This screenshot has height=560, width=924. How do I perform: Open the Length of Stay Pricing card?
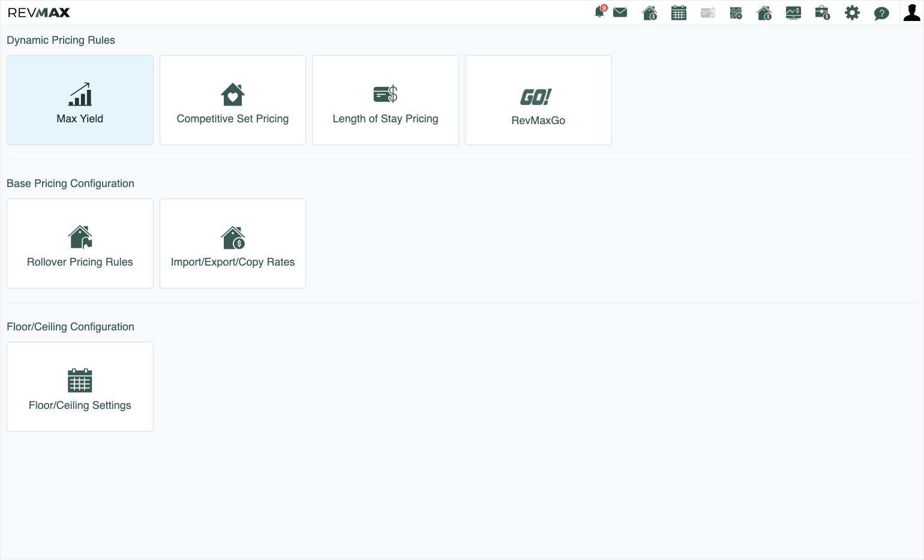[385, 100]
